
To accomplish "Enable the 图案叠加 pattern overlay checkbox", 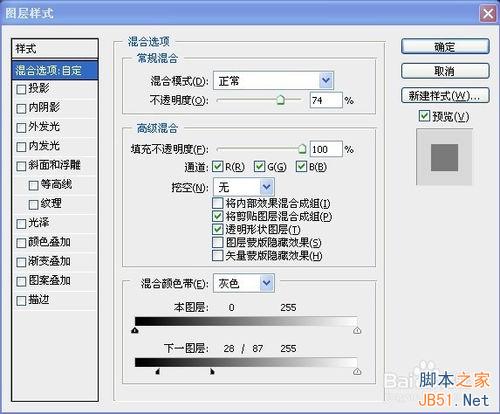I will point(21,281).
